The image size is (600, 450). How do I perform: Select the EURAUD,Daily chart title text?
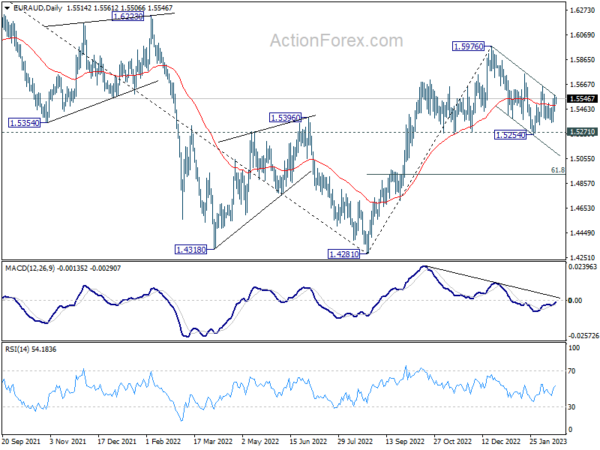pos(38,8)
